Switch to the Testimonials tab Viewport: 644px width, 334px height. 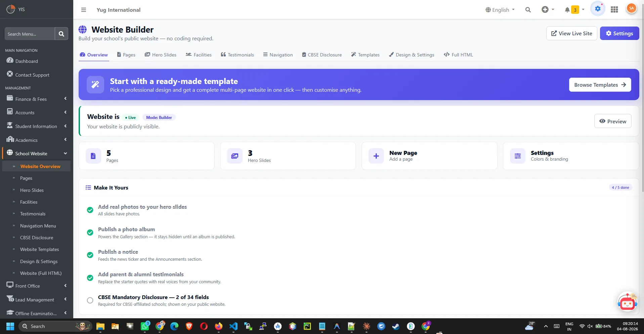point(237,55)
